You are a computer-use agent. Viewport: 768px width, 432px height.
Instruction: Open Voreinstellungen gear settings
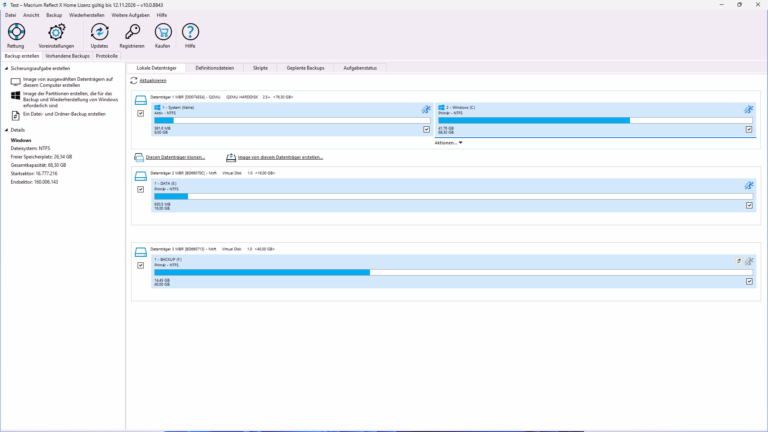point(56,36)
